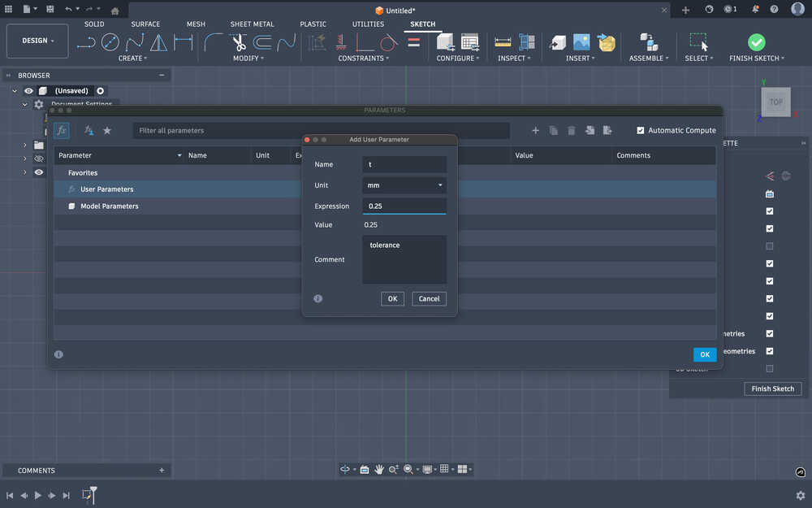The image size is (812, 508).
Task: Click the green Finish Sketch checkmark icon
Action: click(756, 42)
